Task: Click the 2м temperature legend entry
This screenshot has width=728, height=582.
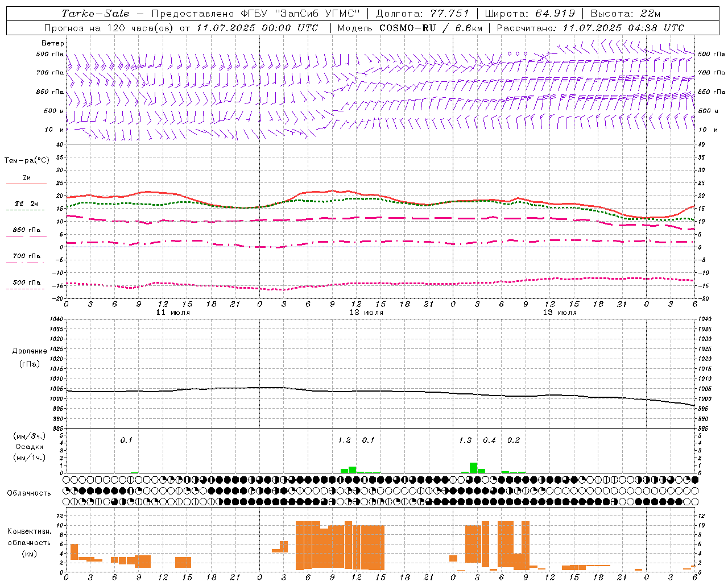Action: point(27,178)
